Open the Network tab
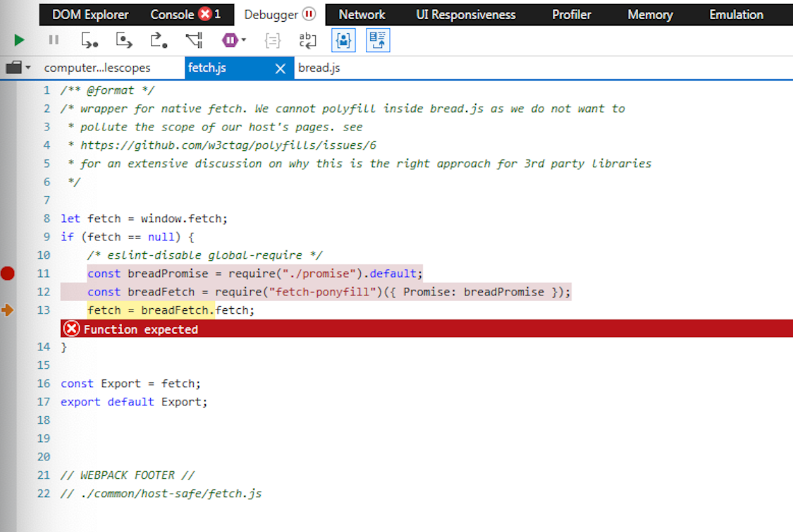The image size is (793, 532). pyautogui.click(x=362, y=14)
